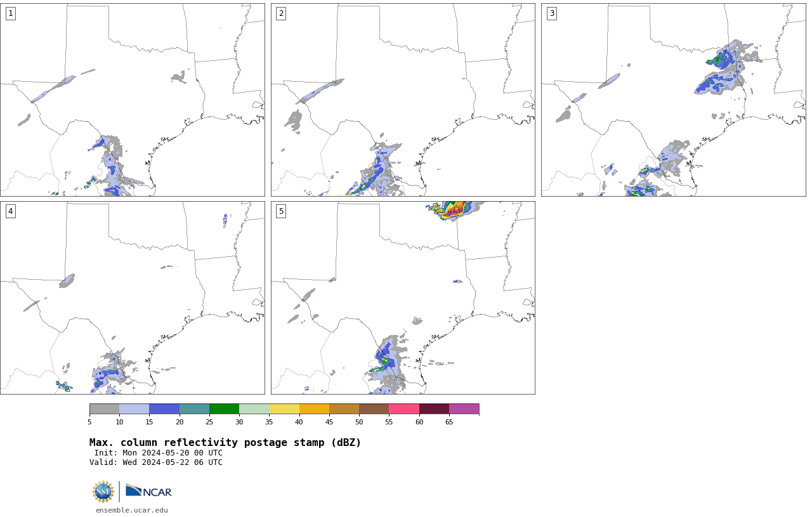The width and height of the screenshot is (812, 517).
Task: Pick the brown 50-55 dBZ swatch
Action: pyautogui.click(x=374, y=409)
